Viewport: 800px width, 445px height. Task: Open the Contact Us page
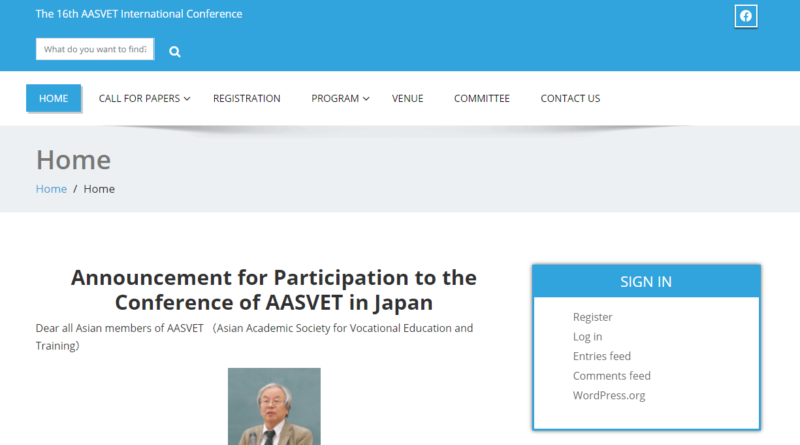tap(570, 98)
